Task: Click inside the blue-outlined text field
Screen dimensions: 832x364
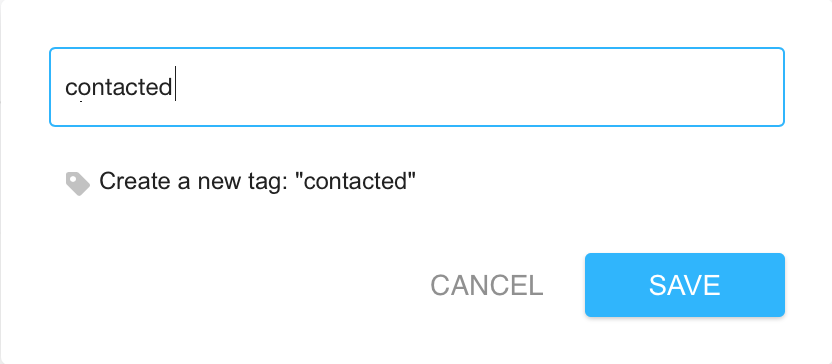Action: point(417,87)
